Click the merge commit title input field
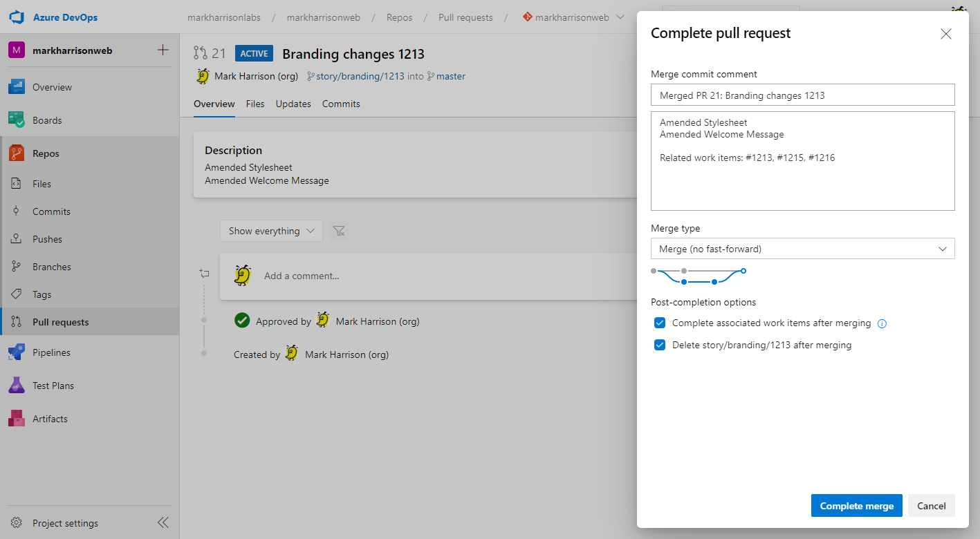Viewport: 980px width, 539px height. (802, 95)
